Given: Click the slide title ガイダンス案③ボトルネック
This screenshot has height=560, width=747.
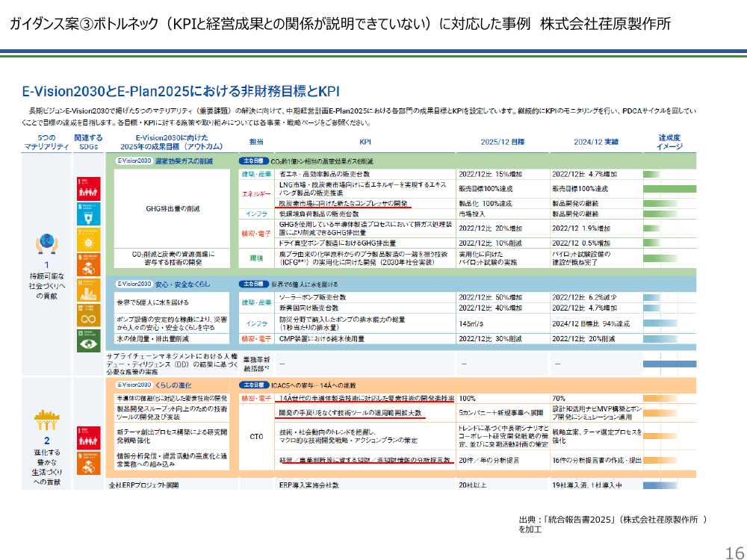Looking at the screenshot, I should [340, 24].
